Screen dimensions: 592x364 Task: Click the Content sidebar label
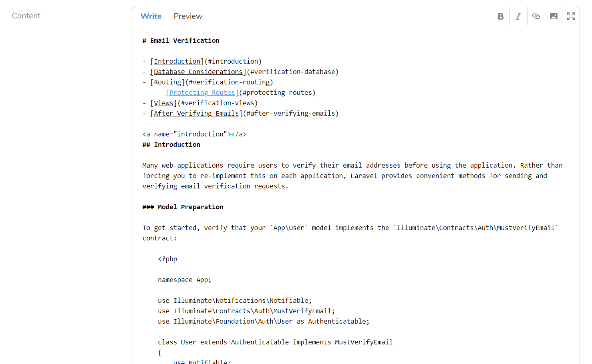coord(26,16)
